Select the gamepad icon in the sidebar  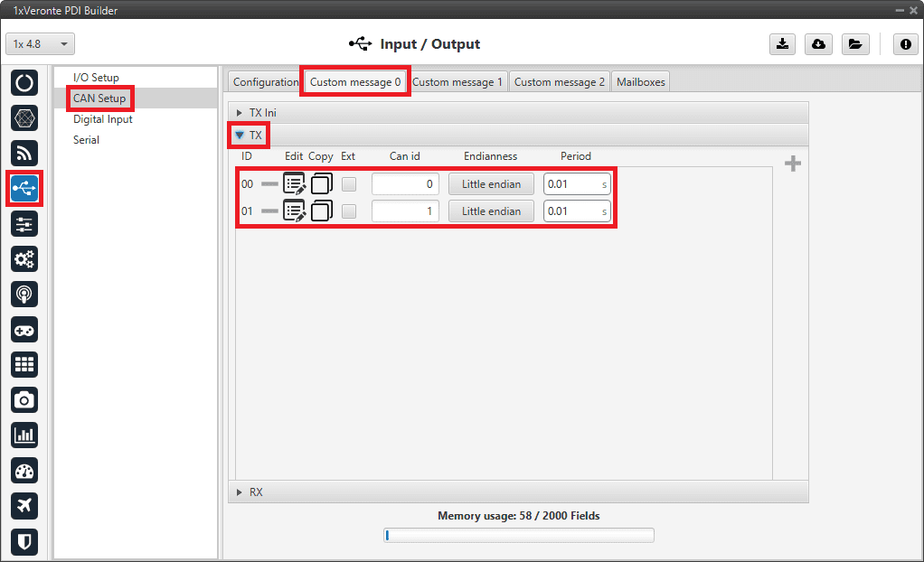pyautogui.click(x=24, y=329)
